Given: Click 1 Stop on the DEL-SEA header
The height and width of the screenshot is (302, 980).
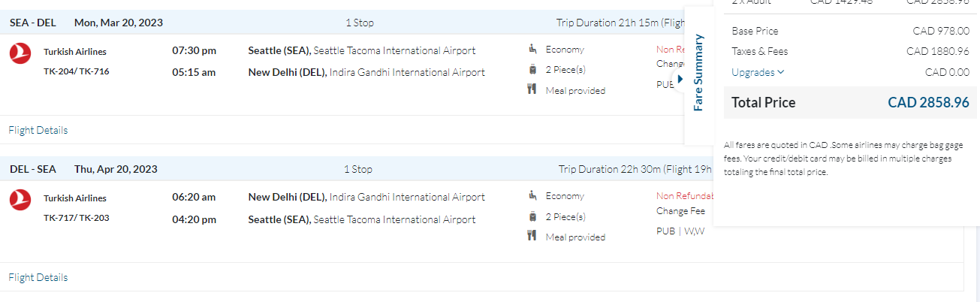Looking at the screenshot, I should coord(358,169).
